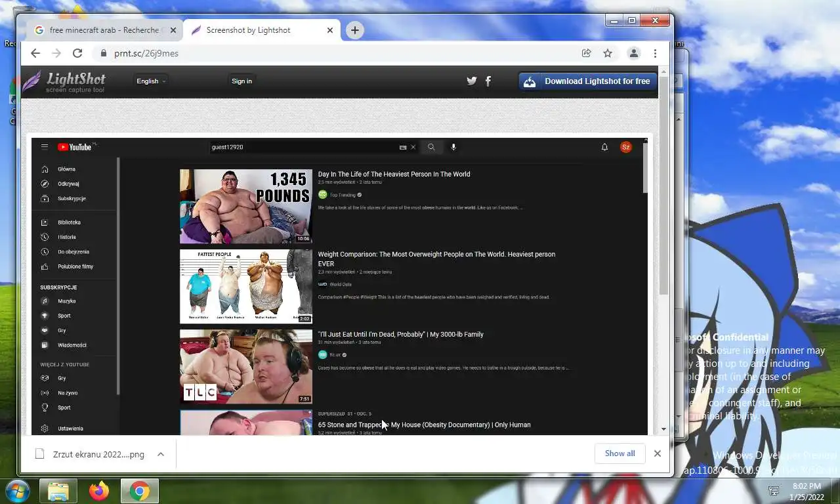Click the YouTube logo
The image size is (840, 504).
pos(75,147)
